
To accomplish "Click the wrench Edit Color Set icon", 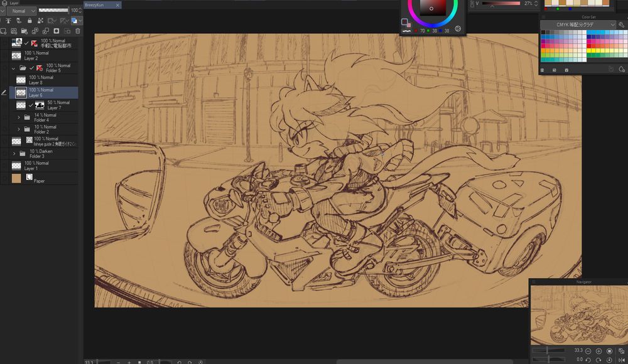I will pos(622,25).
